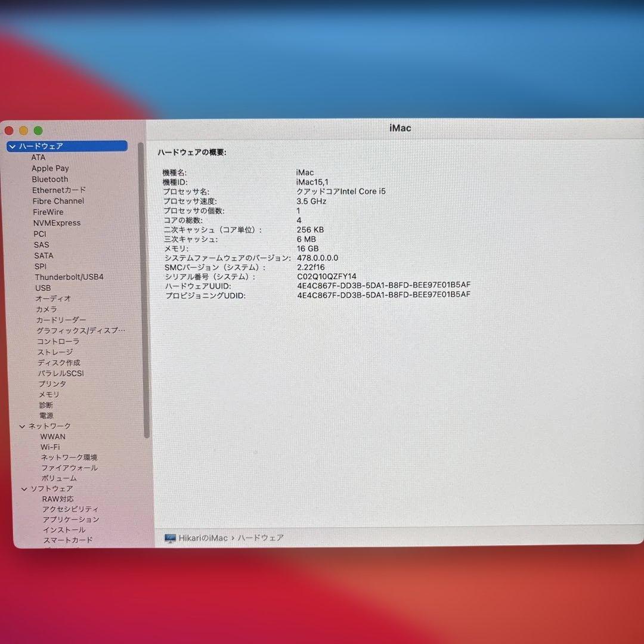The height and width of the screenshot is (644, 644).
Task: Select Bluetooth in the sidebar
Action: pos(49,179)
